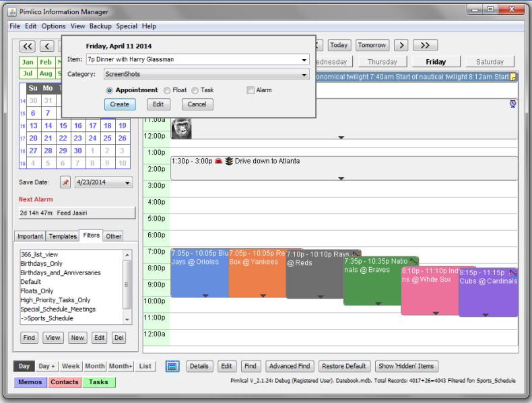Expand the Cubs @ Cardinals event arrow

point(486,315)
